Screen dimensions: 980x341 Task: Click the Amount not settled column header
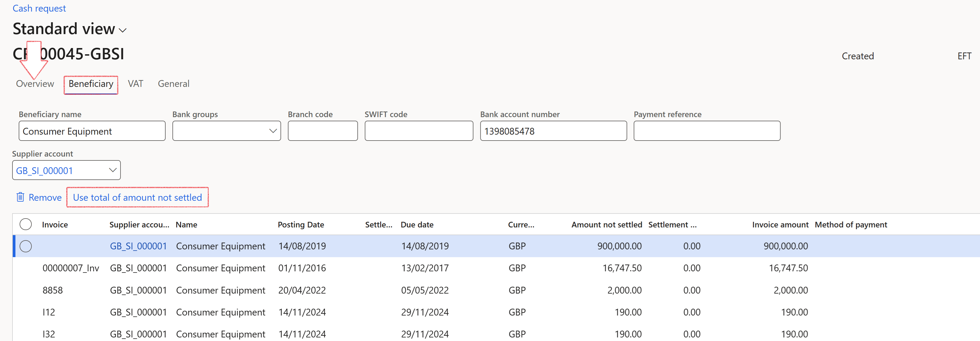606,225
